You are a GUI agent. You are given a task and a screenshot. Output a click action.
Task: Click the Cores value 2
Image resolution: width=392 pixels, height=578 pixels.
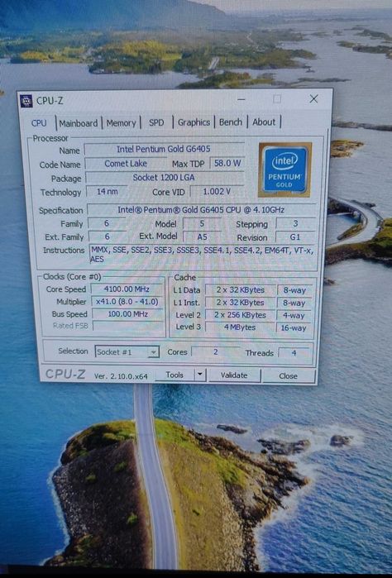[x=215, y=352]
